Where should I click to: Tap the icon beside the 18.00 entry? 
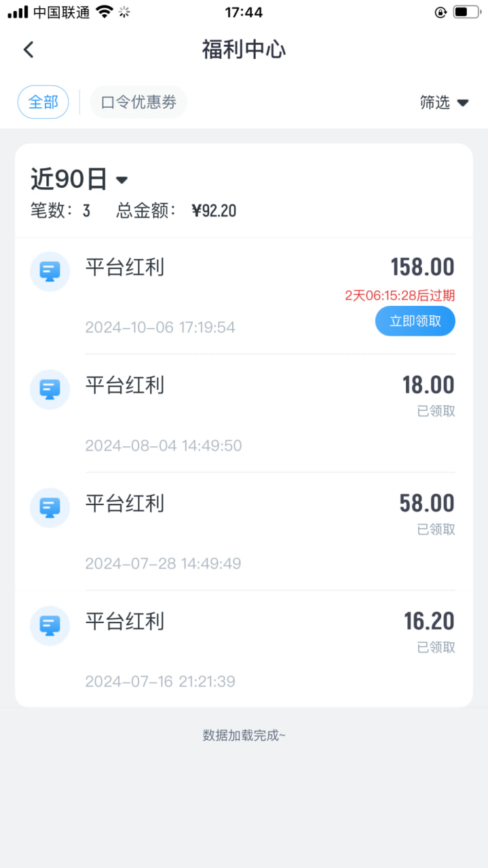click(x=50, y=390)
